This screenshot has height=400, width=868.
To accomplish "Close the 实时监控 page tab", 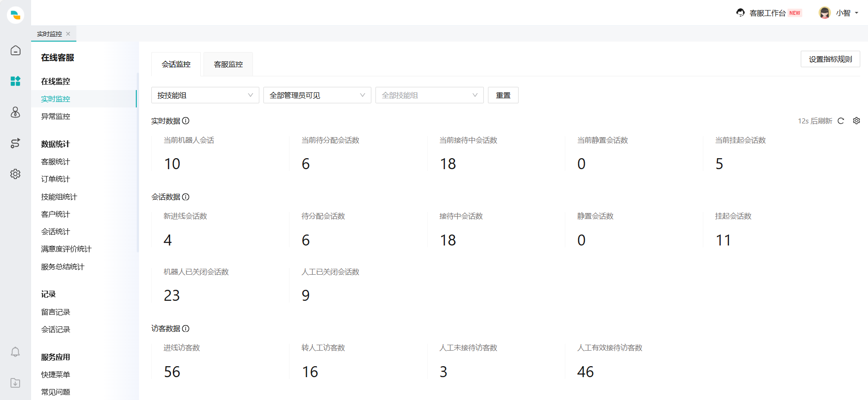I will 68,34.
